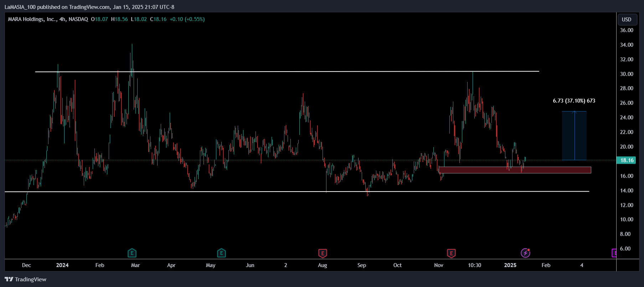Click the 20.00 price axis label
The width and height of the screenshot is (644, 287).
(x=627, y=147)
